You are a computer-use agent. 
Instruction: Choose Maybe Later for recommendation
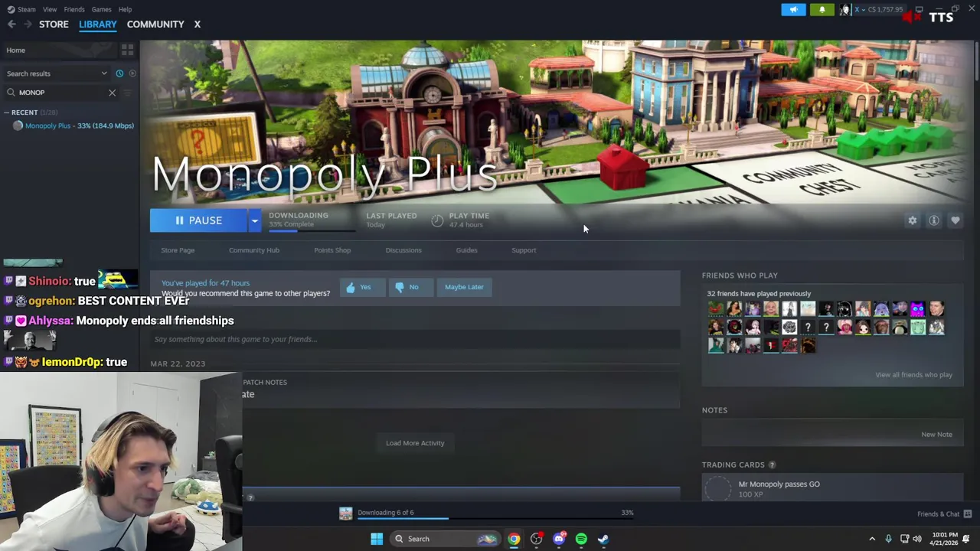point(464,287)
